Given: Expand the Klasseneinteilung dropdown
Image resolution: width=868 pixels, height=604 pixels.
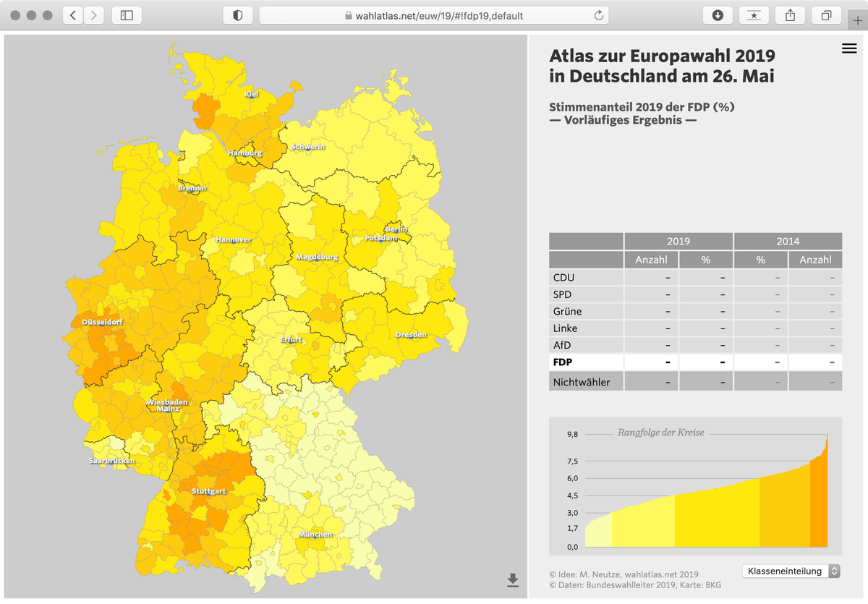Looking at the screenshot, I should [791, 571].
